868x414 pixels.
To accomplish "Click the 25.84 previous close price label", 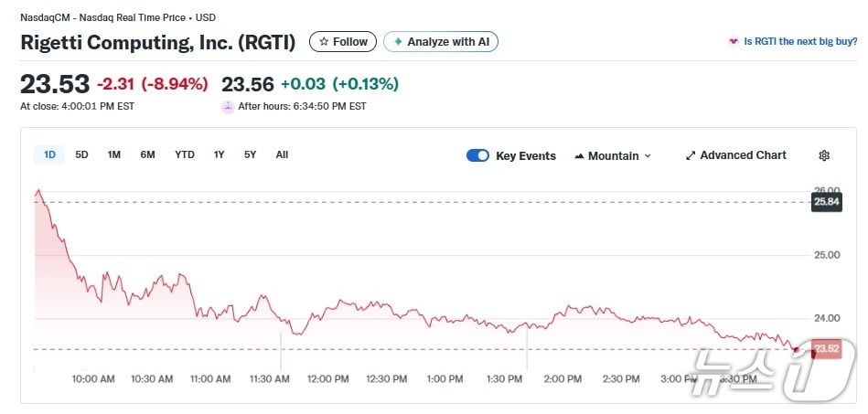I will (826, 202).
